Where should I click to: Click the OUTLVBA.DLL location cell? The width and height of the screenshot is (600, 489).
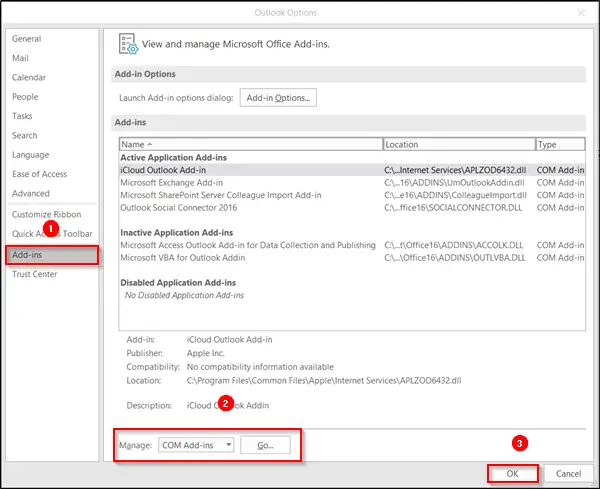click(x=455, y=258)
